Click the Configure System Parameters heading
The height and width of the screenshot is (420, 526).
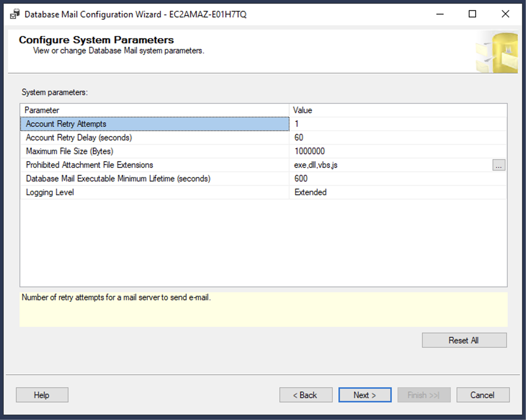[96, 40]
